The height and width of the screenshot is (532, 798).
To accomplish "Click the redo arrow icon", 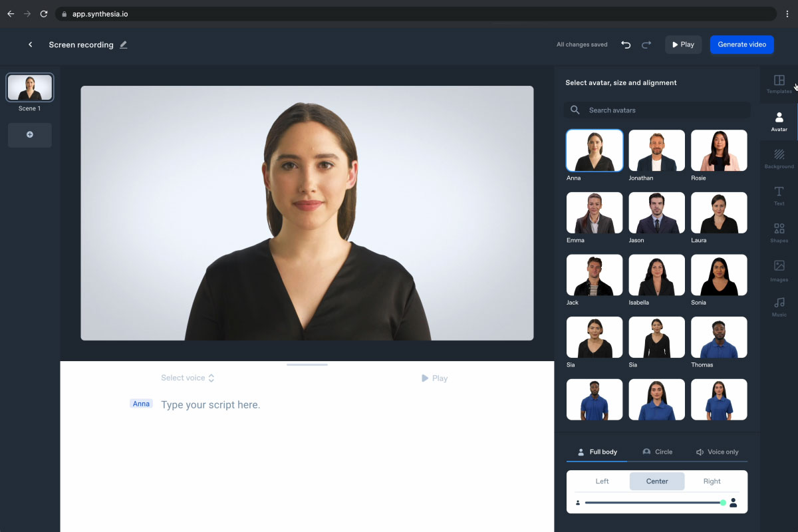I will 646,44.
